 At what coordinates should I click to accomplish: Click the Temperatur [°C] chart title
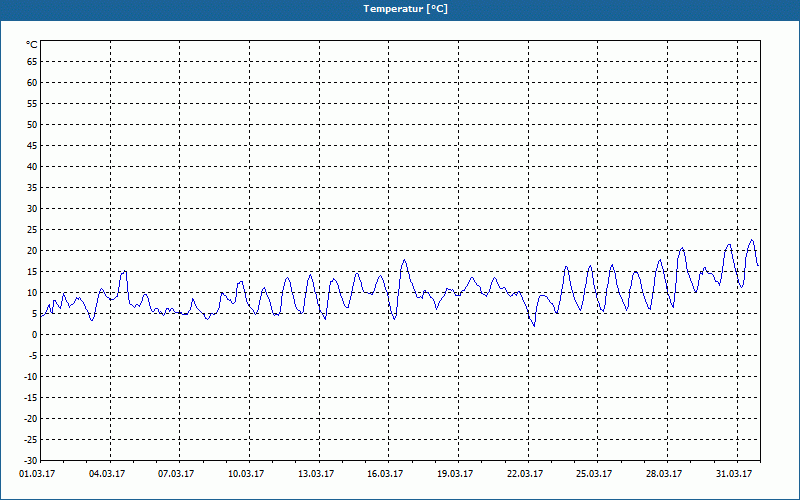(406, 9)
